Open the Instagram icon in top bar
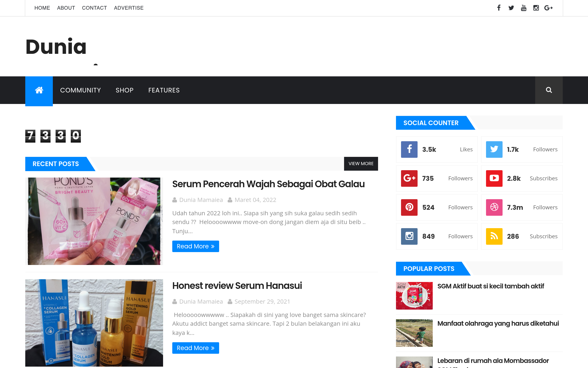Screen dimensions: 588x368 536,8
